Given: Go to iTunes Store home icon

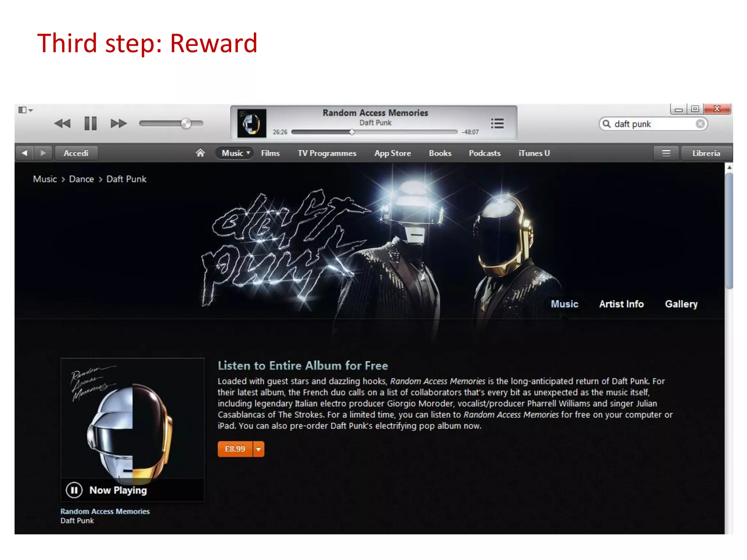Looking at the screenshot, I should coord(200,153).
